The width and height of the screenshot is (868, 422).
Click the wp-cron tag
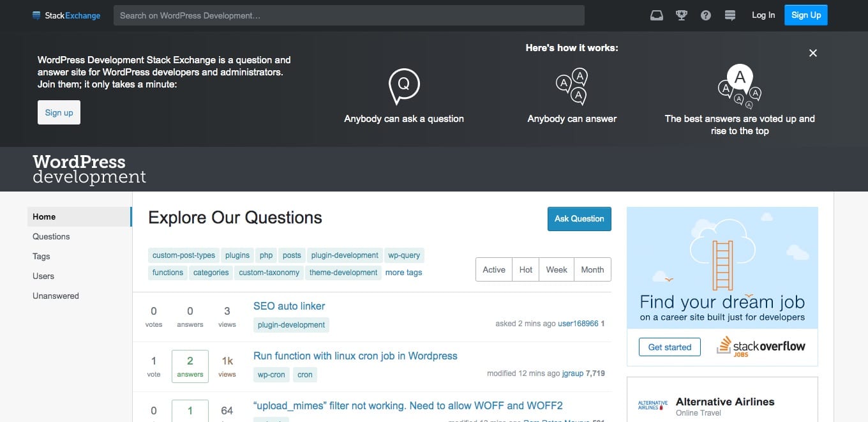(x=271, y=375)
